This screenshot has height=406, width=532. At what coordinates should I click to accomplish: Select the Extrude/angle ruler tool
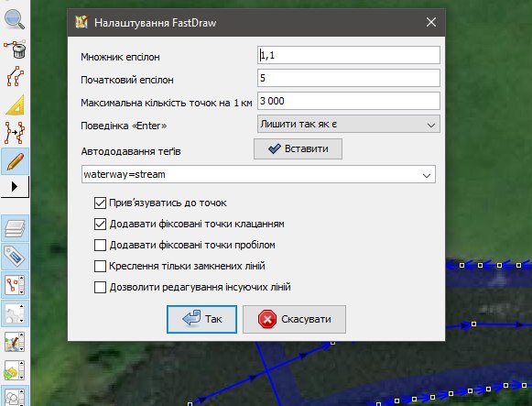[x=16, y=104]
